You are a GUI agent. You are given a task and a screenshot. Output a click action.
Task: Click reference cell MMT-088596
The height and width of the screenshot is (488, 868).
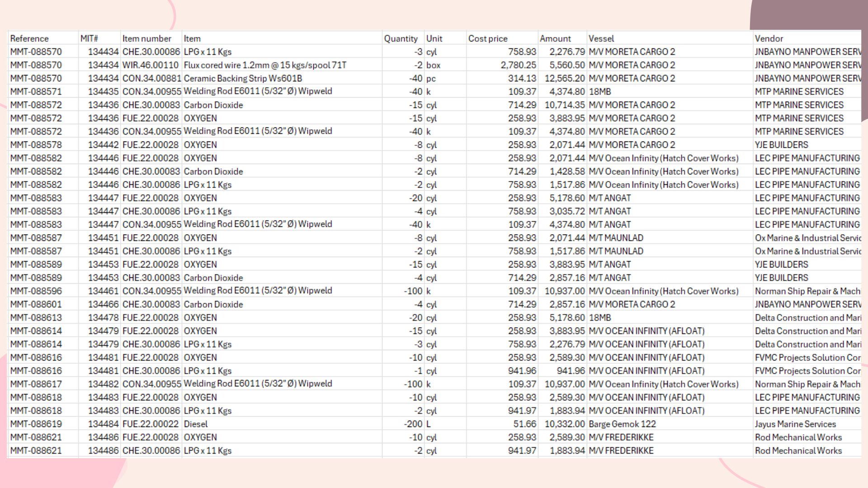pyautogui.click(x=36, y=291)
